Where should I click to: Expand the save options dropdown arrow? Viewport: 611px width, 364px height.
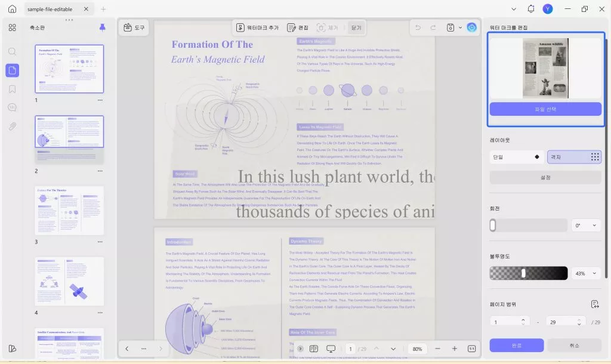pos(460,27)
